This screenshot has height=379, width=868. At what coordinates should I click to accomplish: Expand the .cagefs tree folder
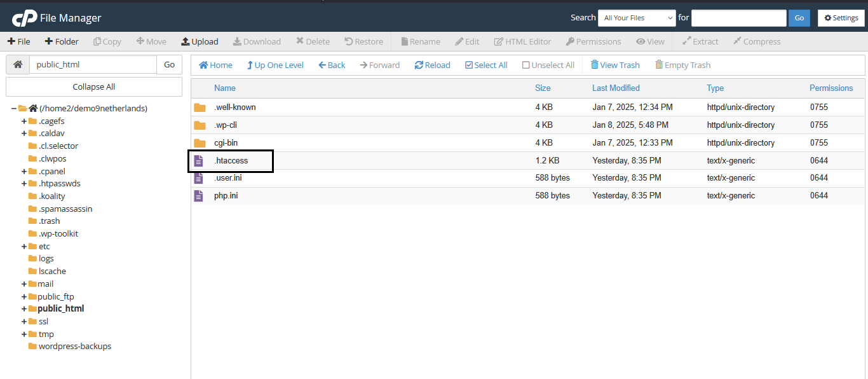24,121
